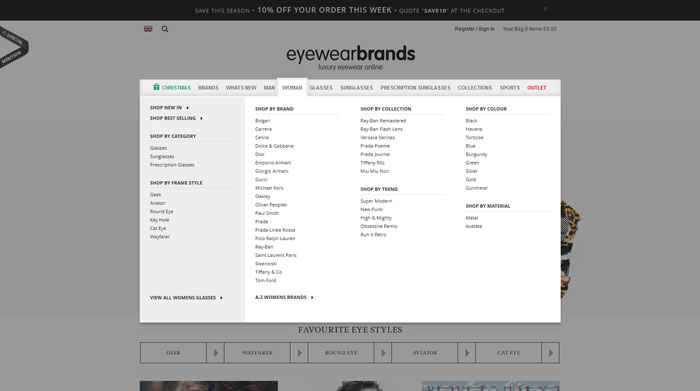700x391 pixels.
Task: Click the UK flag language icon
Action: pyautogui.click(x=148, y=29)
